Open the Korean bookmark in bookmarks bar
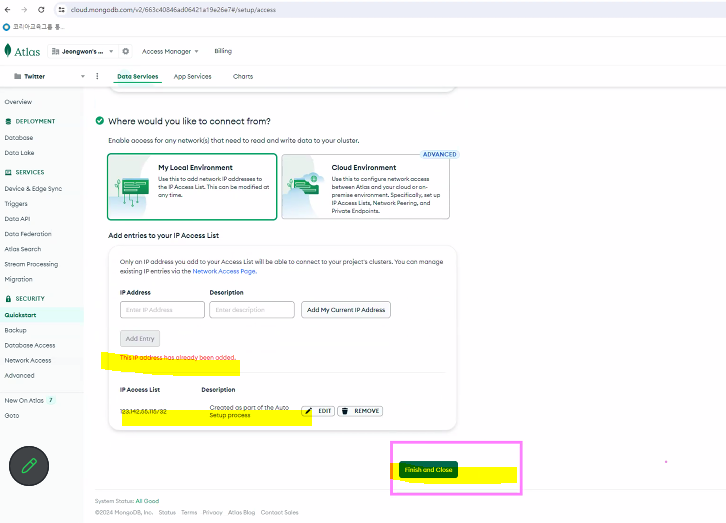Viewport: 726px width, 523px height. [x=33, y=27]
